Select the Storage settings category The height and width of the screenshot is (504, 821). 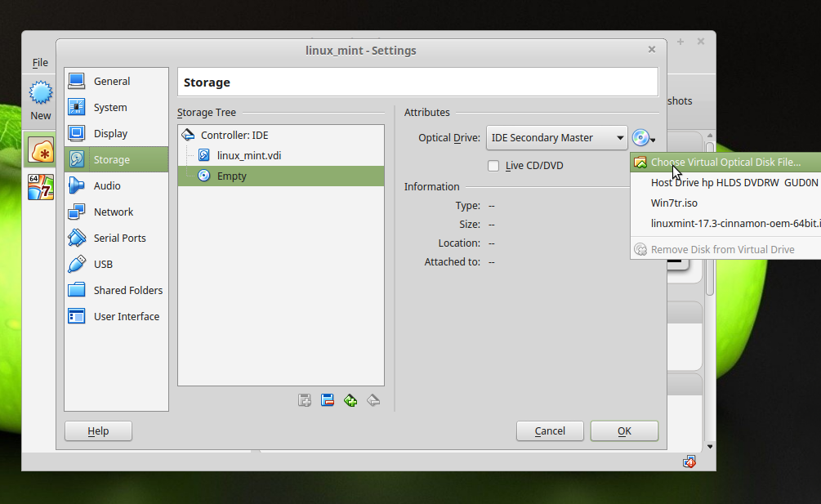coord(116,159)
